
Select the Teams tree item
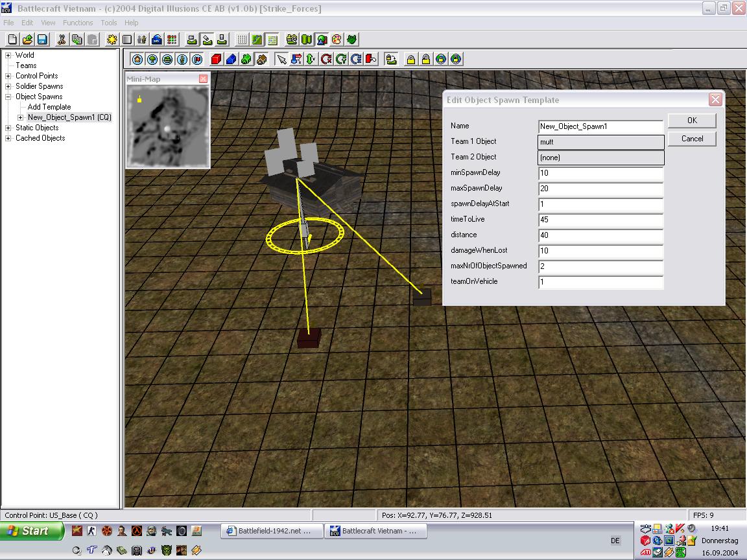point(26,65)
